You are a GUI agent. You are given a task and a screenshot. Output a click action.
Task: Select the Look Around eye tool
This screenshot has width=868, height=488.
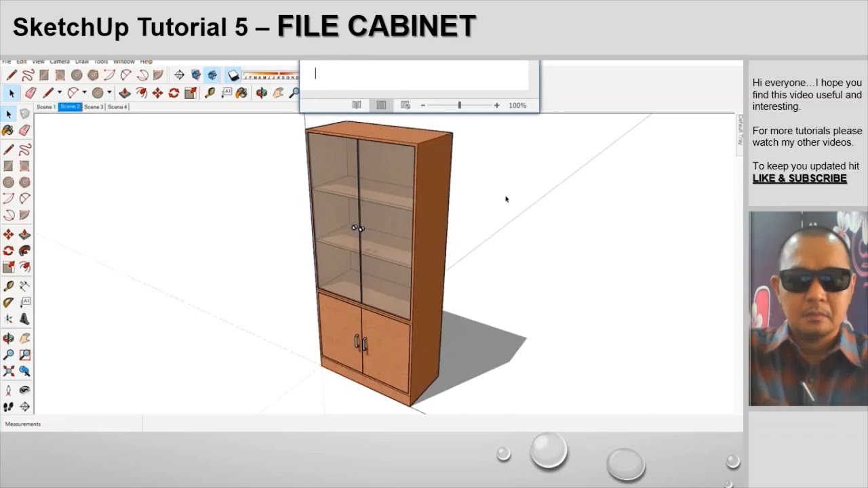(24, 390)
